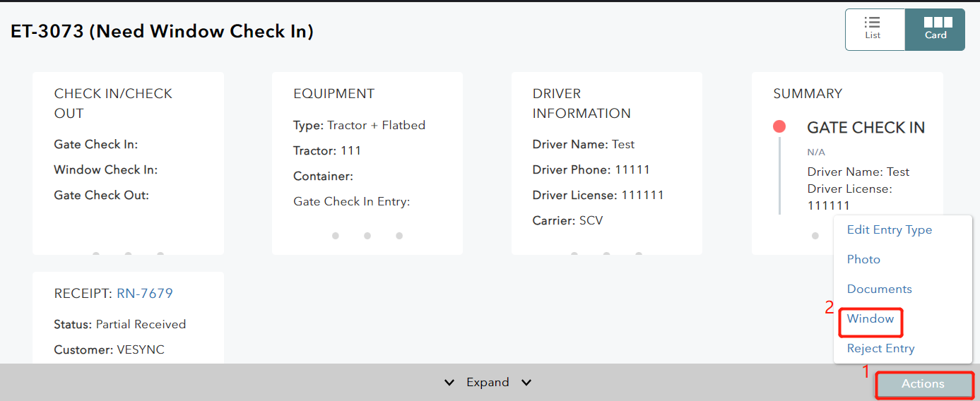This screenshot has width=980, height=401.
Task: Switch to List view
Action: pyautogui.click(x=874, y=30)
